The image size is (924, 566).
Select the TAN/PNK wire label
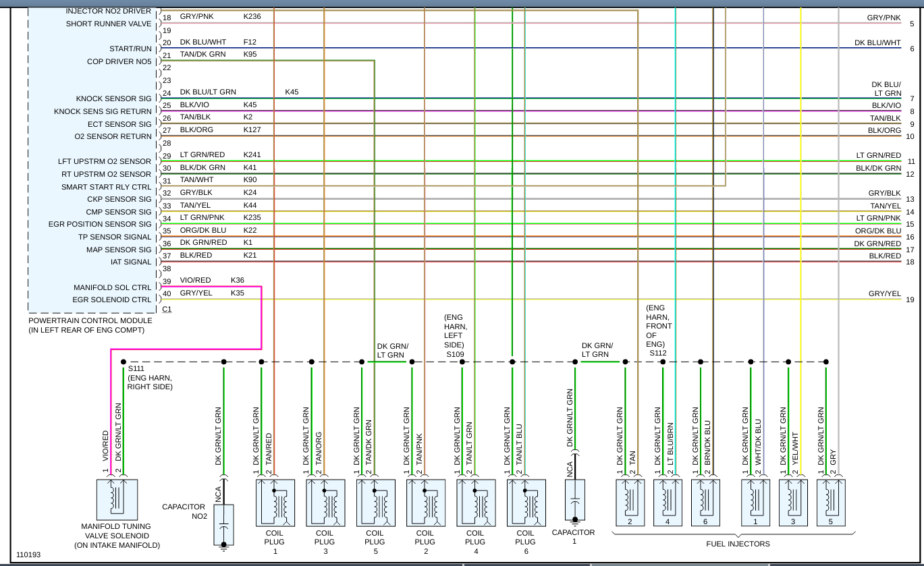420,449
